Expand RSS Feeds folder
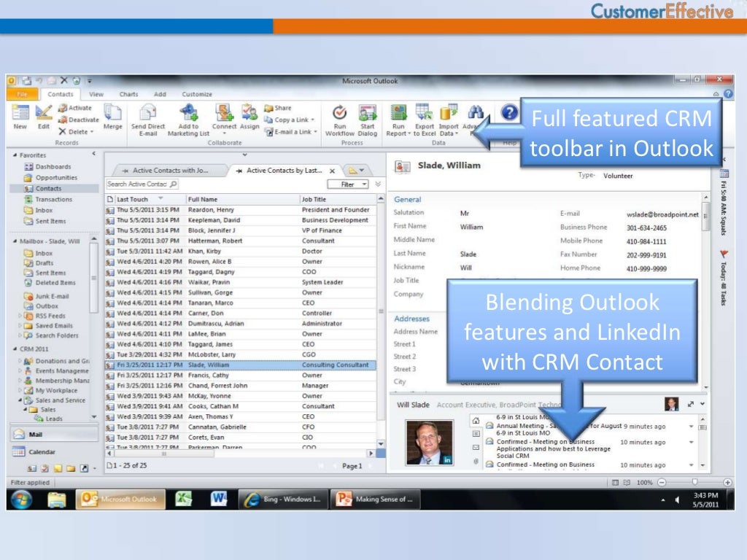 [20, 316]
